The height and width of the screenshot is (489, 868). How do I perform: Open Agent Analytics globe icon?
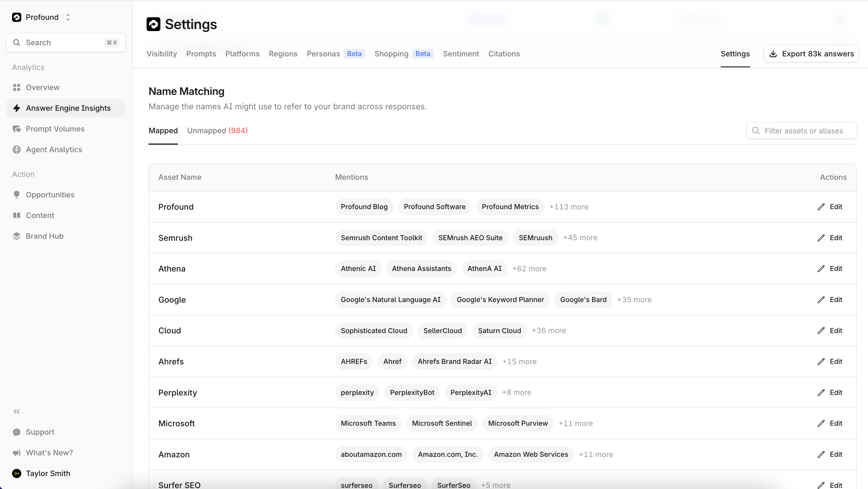pos(17,149)
